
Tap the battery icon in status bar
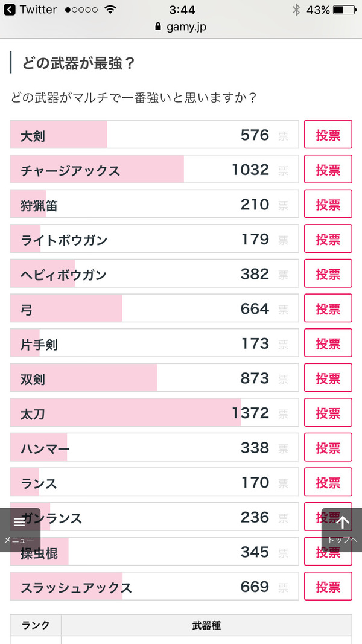click(345, 10)
